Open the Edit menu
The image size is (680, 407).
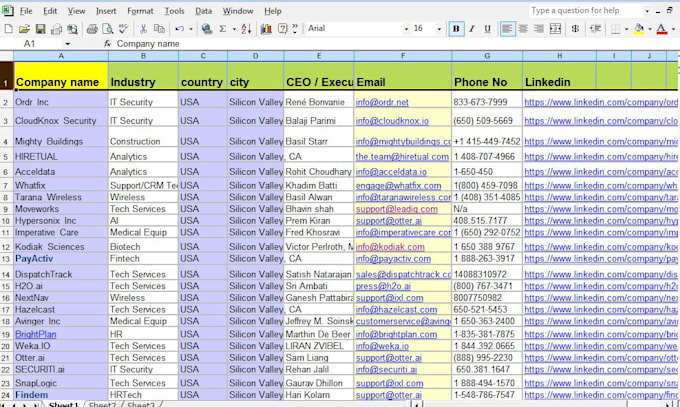[50, 11]
